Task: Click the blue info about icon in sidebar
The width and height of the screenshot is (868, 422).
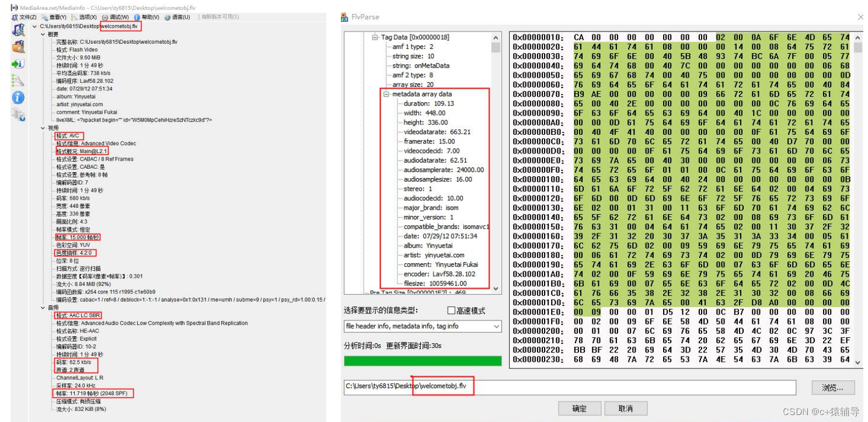Action: point(18,97)
